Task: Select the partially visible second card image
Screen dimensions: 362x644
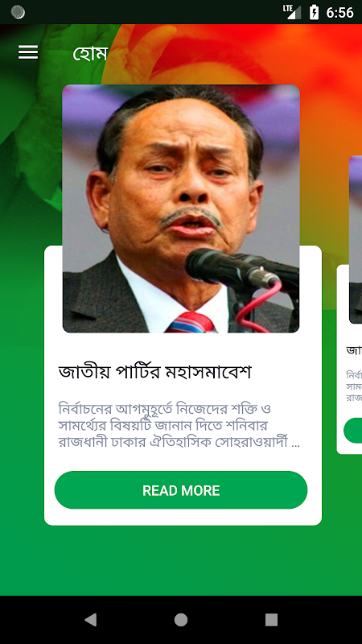Action: tap(356, 239)
